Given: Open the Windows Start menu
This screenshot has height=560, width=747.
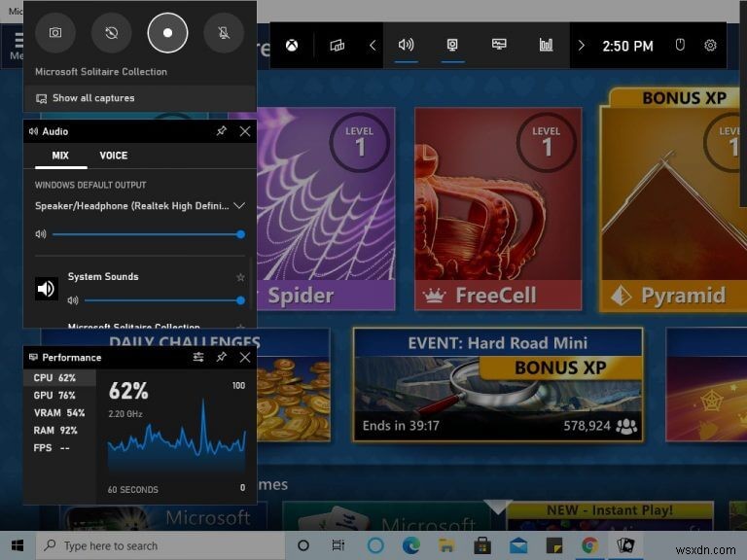Looking at the screenshot, I should (x=18, y=545).
